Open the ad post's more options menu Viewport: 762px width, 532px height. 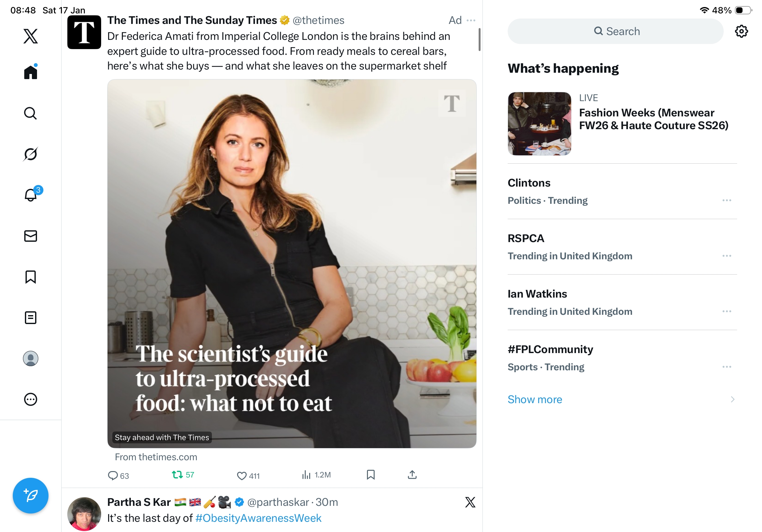471,20
